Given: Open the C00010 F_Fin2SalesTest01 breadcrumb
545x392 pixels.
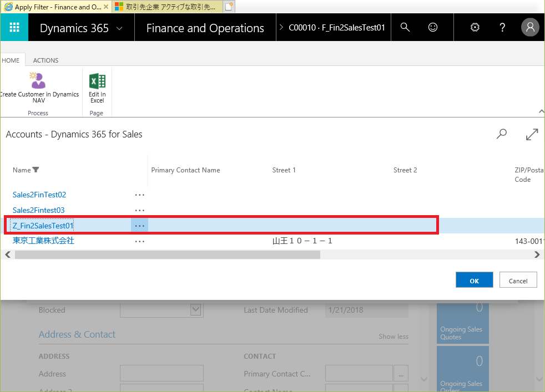Looking at the screenshot, I should pyautogui.click(x=336, y=27).
